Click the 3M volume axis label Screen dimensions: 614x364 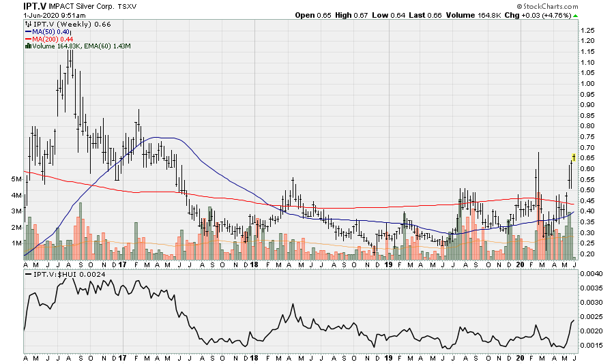click(x=16, y=211)
